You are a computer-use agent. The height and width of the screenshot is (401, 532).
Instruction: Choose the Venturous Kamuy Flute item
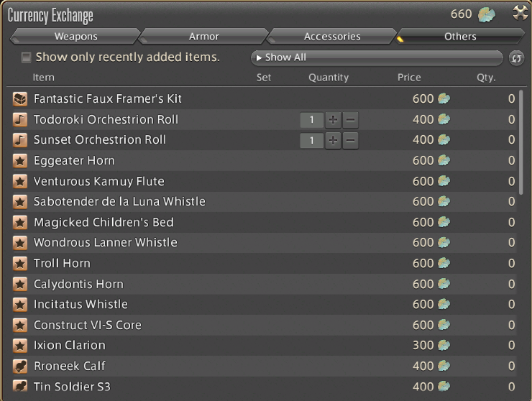pos(98,181)
